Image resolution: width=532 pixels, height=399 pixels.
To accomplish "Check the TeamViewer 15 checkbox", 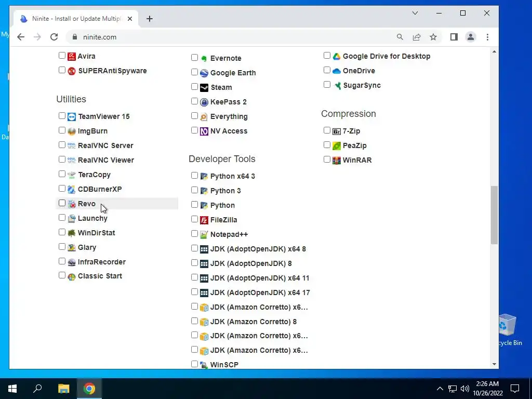I will tap(62, 116).
